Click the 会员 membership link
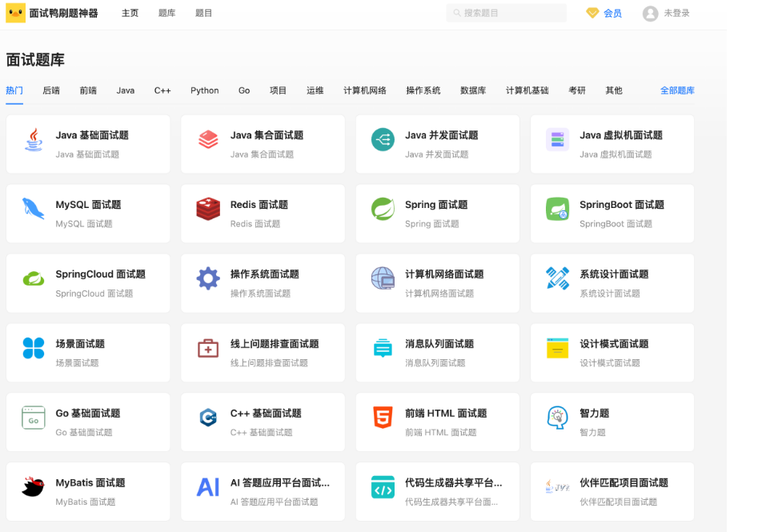This screenshot has height=532, width=778. click(x=613, y=14)
